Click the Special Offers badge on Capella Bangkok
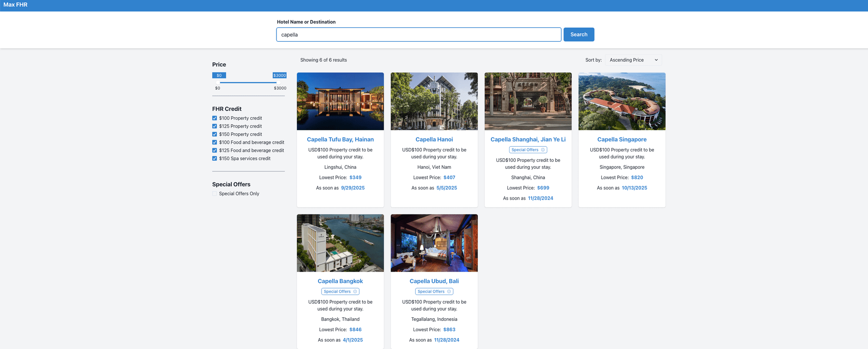Image resolution: width=868 pixels, height=349 pixels. point(340,292)
